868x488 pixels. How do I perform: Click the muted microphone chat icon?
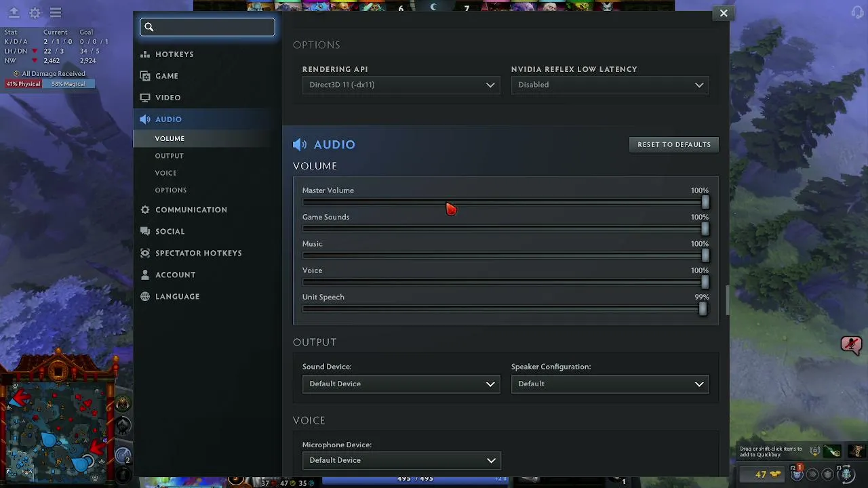point(850,344)
